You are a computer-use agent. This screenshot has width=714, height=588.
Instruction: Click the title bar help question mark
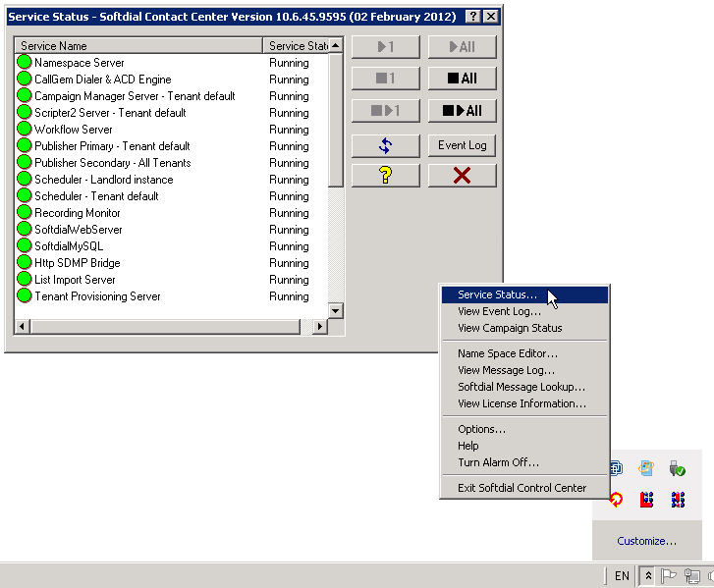(473, 17)
